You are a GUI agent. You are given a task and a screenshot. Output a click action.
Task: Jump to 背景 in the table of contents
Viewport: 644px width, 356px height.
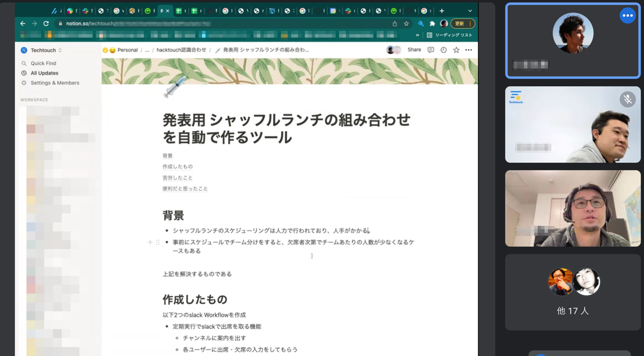pyautogui.click(x=168, y=156)
